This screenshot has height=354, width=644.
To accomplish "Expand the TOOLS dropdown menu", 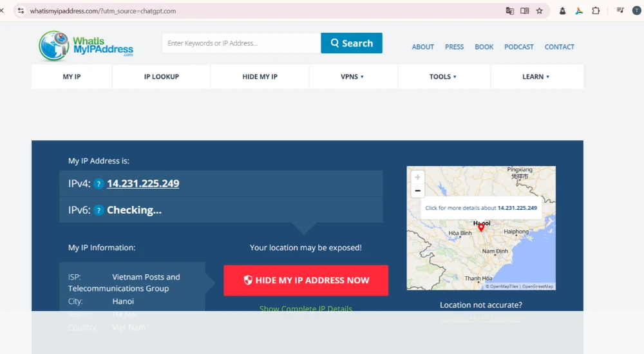I will tap(443, 77).
